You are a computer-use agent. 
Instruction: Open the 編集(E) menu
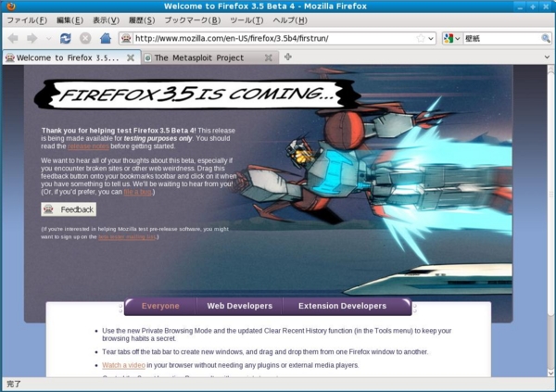(69, 20)
